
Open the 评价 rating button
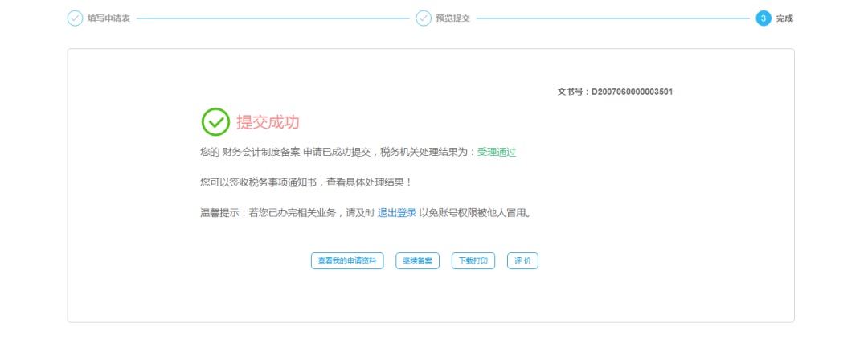click(x=522, y=261)
